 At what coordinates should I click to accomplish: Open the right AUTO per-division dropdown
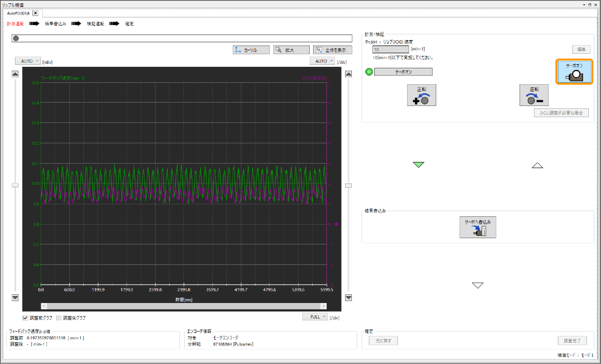pos(322,61)
